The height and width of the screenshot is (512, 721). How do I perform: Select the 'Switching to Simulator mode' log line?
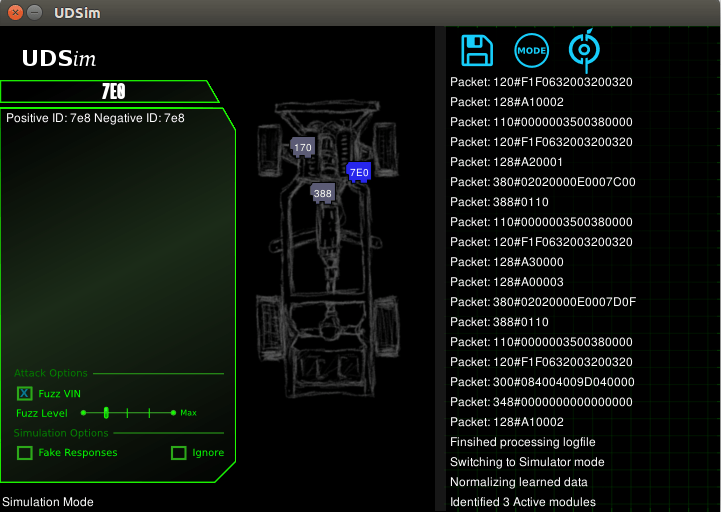[x=527, y=462]
